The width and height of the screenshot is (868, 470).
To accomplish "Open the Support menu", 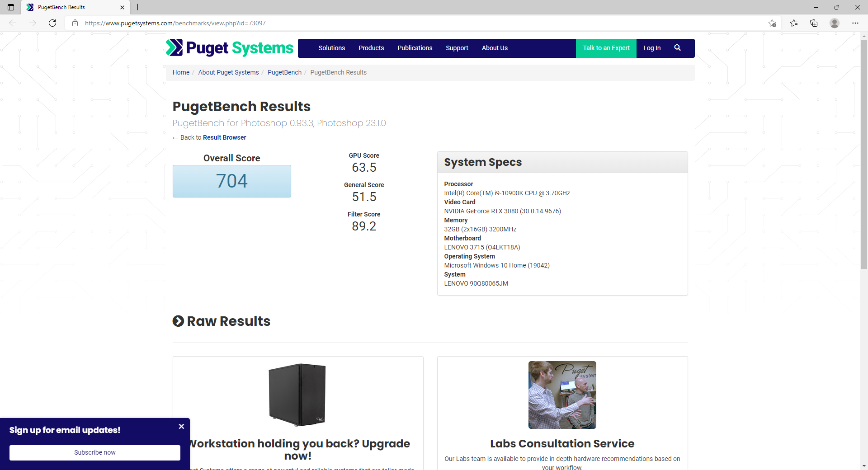I will coord(457,48).
